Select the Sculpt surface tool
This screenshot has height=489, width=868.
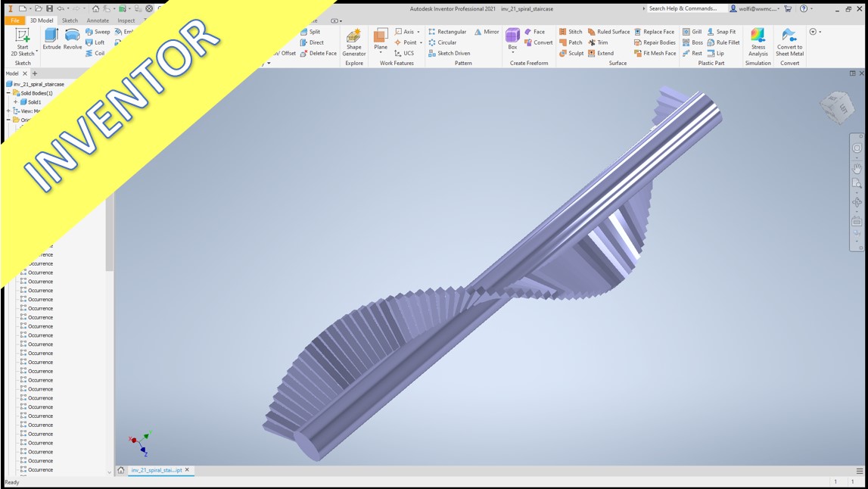[x=572, y=53]
